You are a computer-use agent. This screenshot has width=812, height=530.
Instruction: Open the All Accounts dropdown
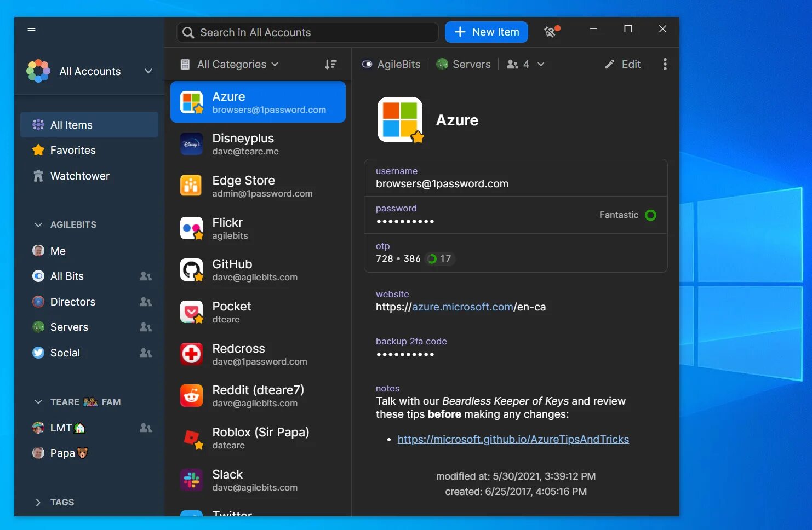pyautogui.click(x=148, y=71)
